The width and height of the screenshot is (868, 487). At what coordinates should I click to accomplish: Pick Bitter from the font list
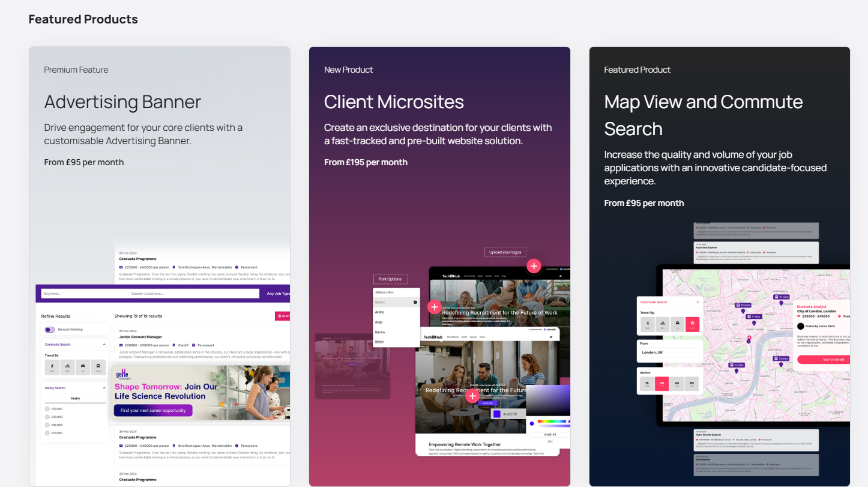coord(396,342)
